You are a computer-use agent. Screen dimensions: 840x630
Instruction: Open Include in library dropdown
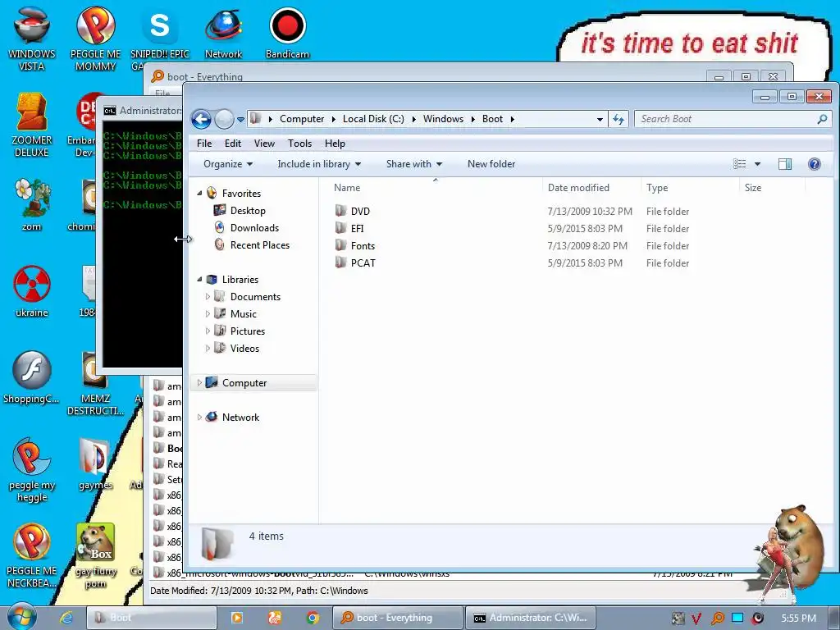(319, 164)
